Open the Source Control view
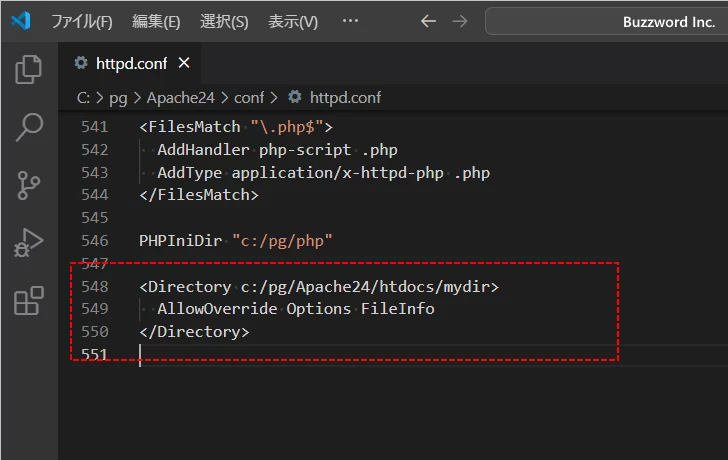 click(x=29, y=185)
